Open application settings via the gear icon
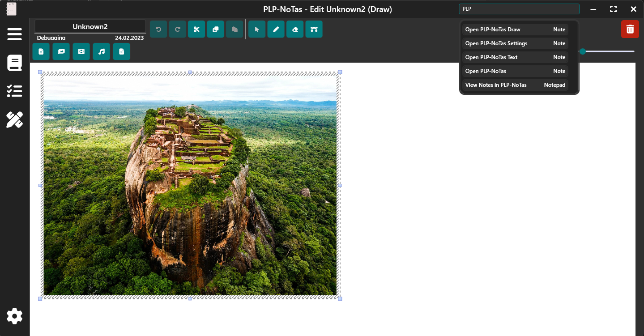 click(x=14, y=316)
